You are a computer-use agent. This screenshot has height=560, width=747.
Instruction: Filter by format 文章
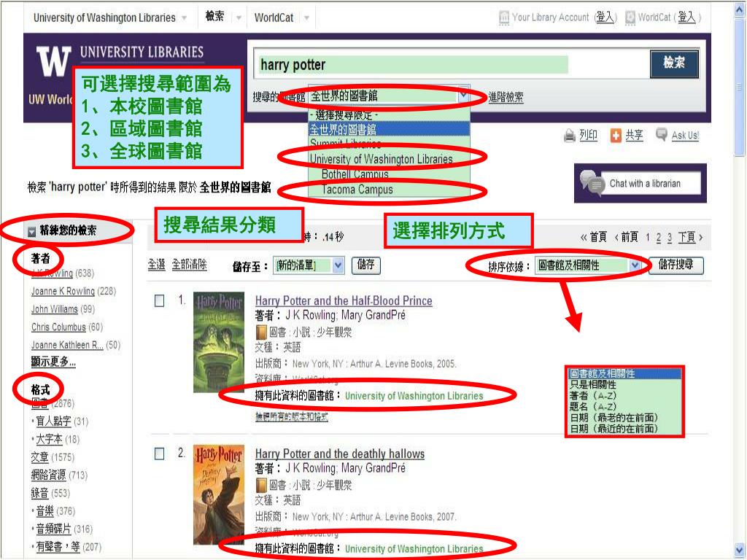(39, 457)
